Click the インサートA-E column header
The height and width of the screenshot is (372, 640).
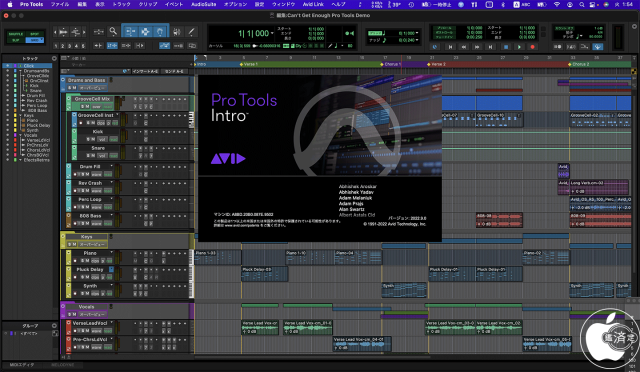click(x=145, y=71)
